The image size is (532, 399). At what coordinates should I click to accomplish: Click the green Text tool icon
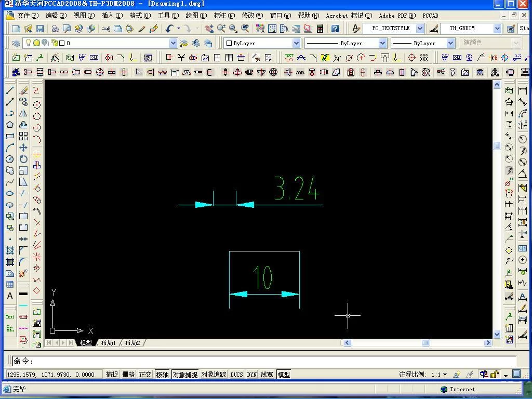[10, 317]
